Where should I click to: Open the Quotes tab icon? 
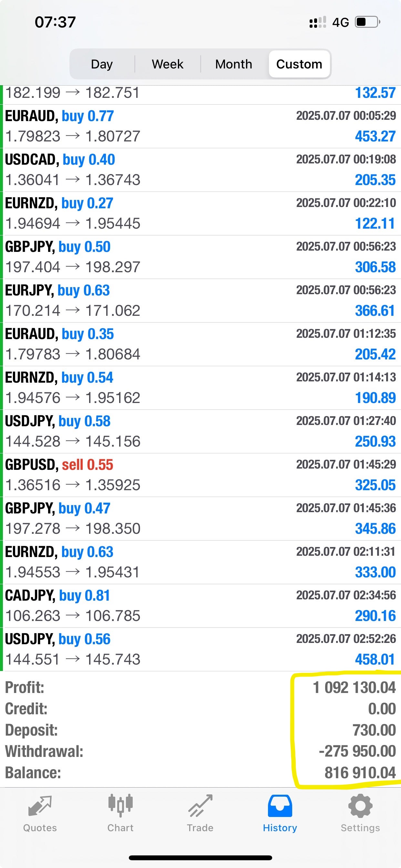pyautogui.click(x=40, y=806)
